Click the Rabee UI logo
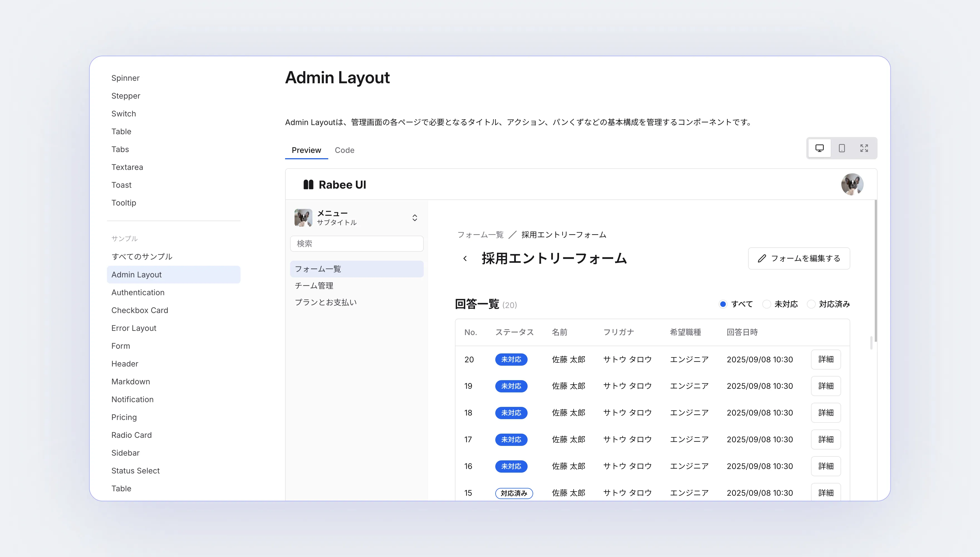 pyautogui.click(x=335, y=185)
